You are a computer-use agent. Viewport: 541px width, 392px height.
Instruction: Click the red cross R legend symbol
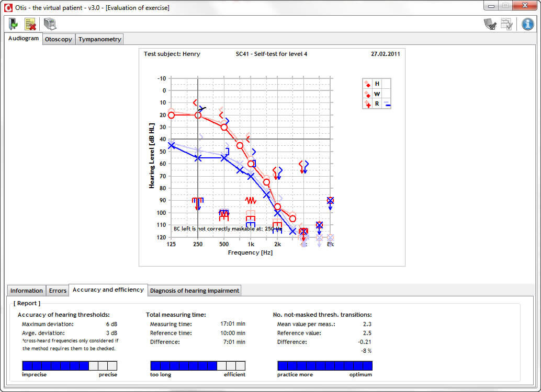pyautogui.click(x=368, y=104)
